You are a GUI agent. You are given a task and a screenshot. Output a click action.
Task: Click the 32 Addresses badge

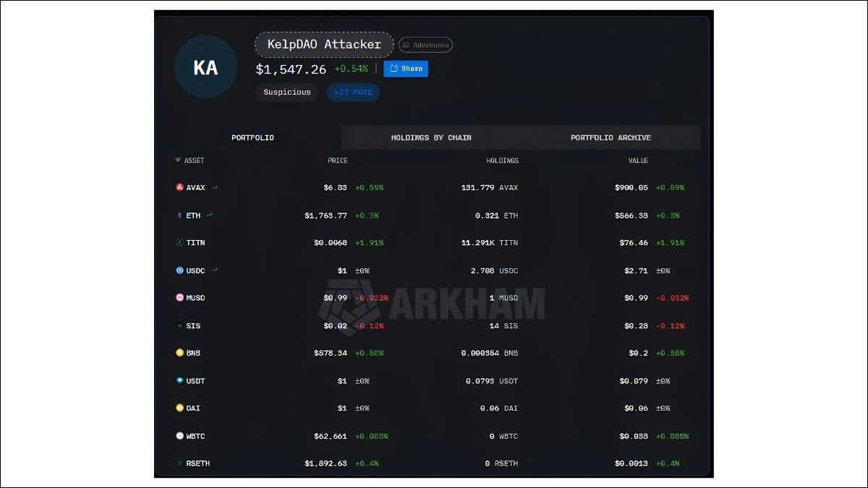426,45
